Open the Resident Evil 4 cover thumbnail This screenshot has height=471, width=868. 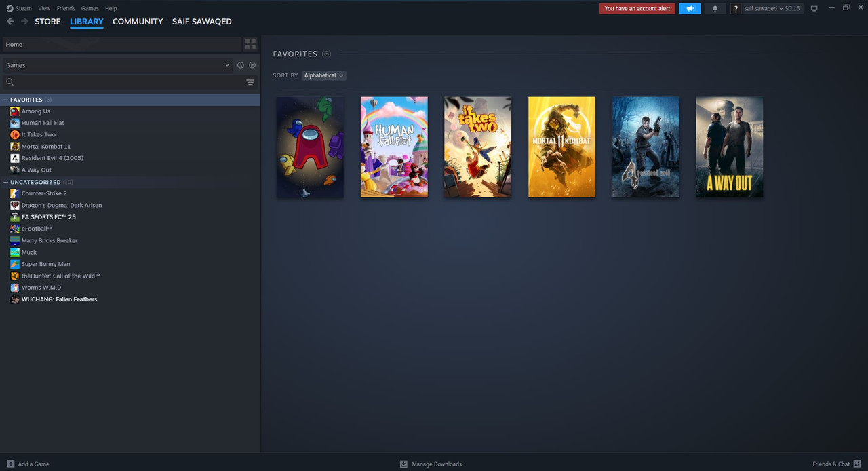[x=646, y=147]
